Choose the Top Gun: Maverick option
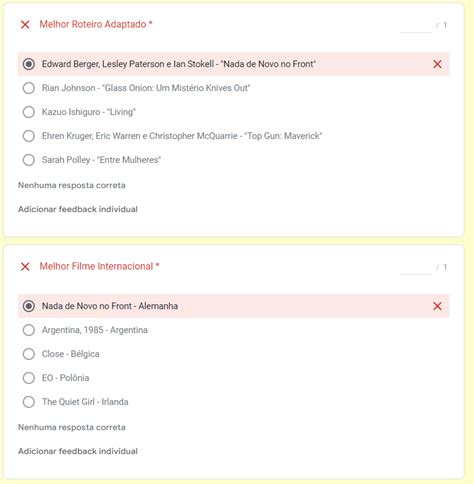 point(29,136)
